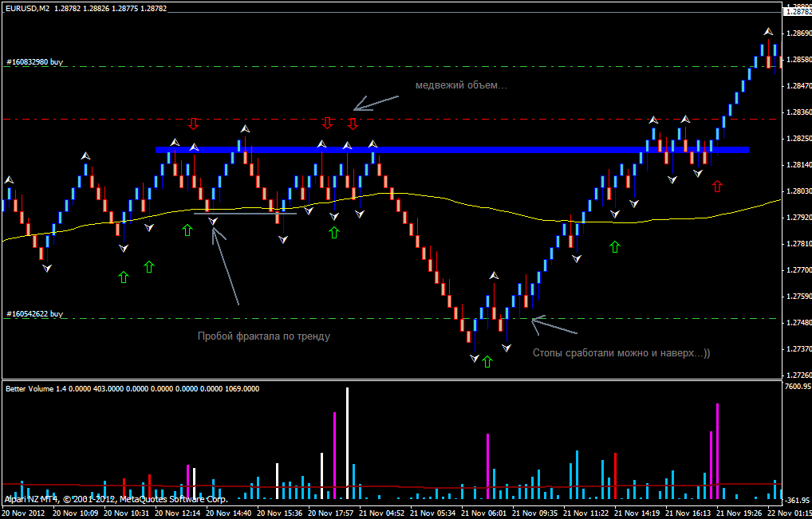Viewport: 812px width, 519px height.
Task: Click the Alpari NZ MT4 copyright text
Action: (116, 500)
